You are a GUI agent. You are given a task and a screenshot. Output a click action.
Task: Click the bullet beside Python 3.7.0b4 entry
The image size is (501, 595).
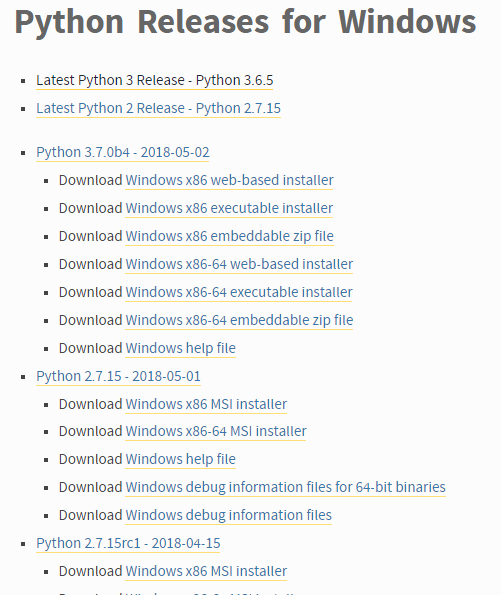click(x=24, y=153)
